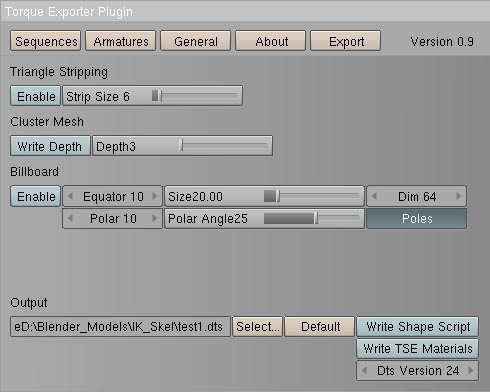Click the Depth3 slider
Screen dimensions: 490x392
click(182, 146)
